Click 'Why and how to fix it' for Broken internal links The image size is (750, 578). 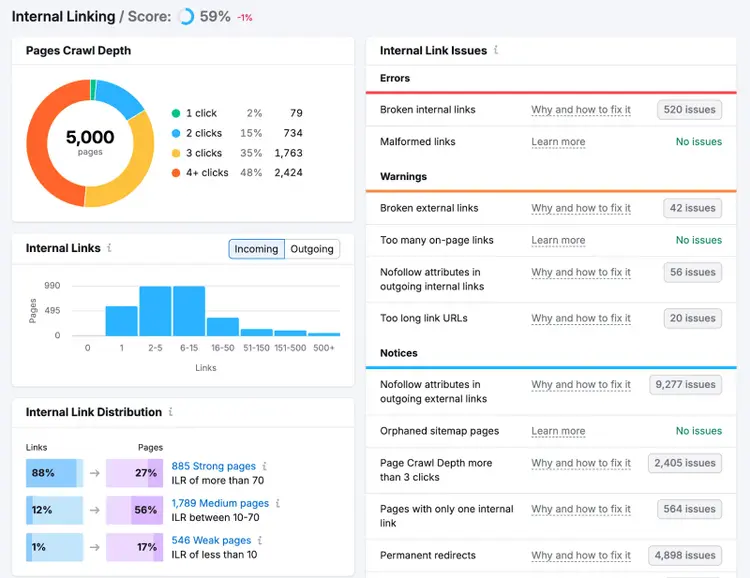[x=581, y=110]
